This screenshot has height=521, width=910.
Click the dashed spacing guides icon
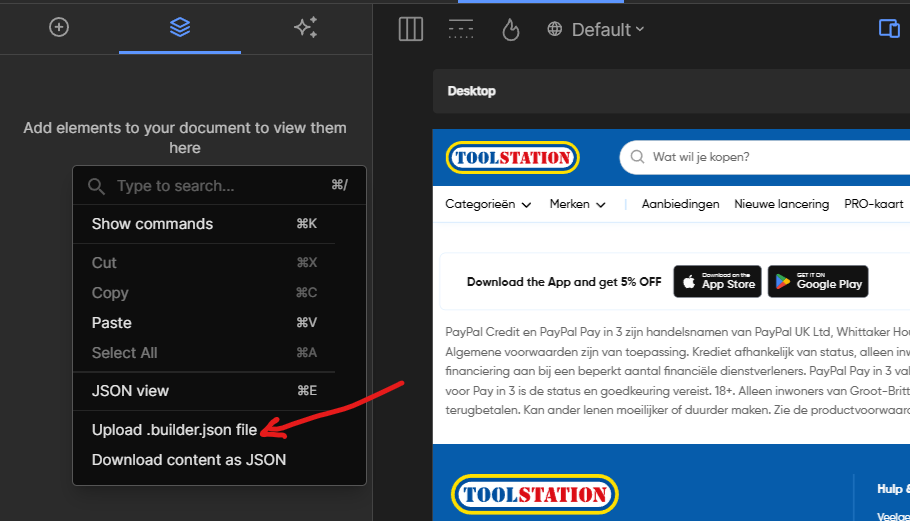pyautogui.click(x=461, y=30)
